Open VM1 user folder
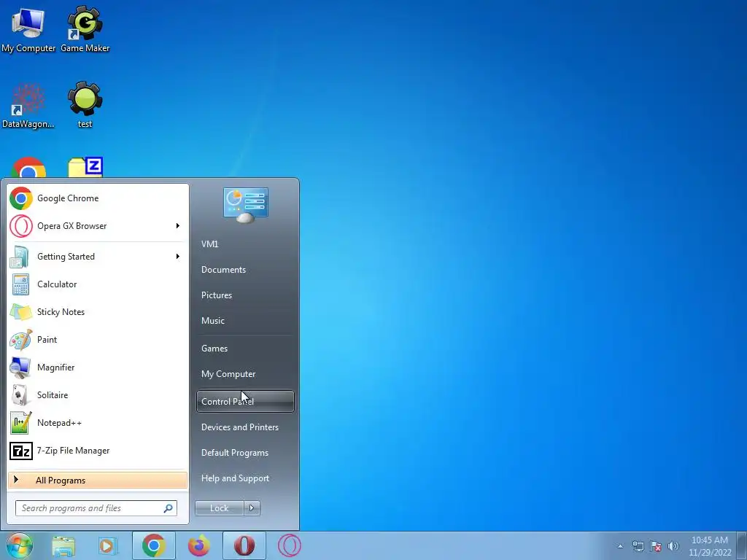The image size is (747, 560). [245, 244]
